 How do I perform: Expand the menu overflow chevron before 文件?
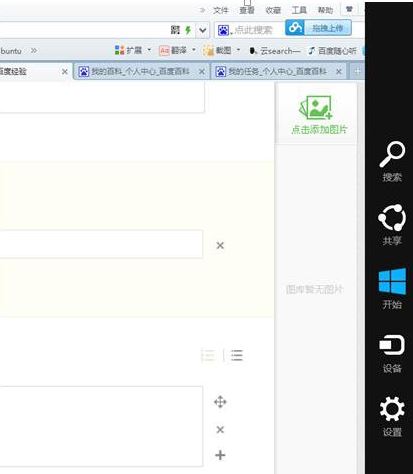(202, 10)
